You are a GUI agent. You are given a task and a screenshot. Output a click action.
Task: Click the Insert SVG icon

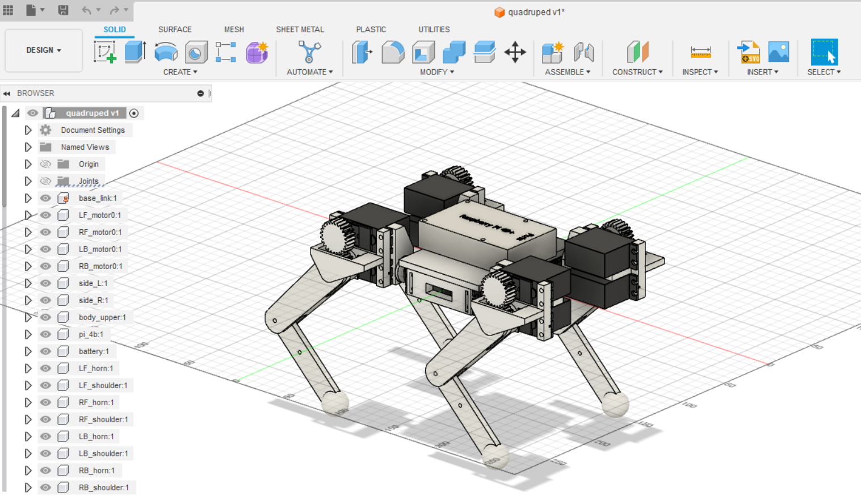pos(749,52)
